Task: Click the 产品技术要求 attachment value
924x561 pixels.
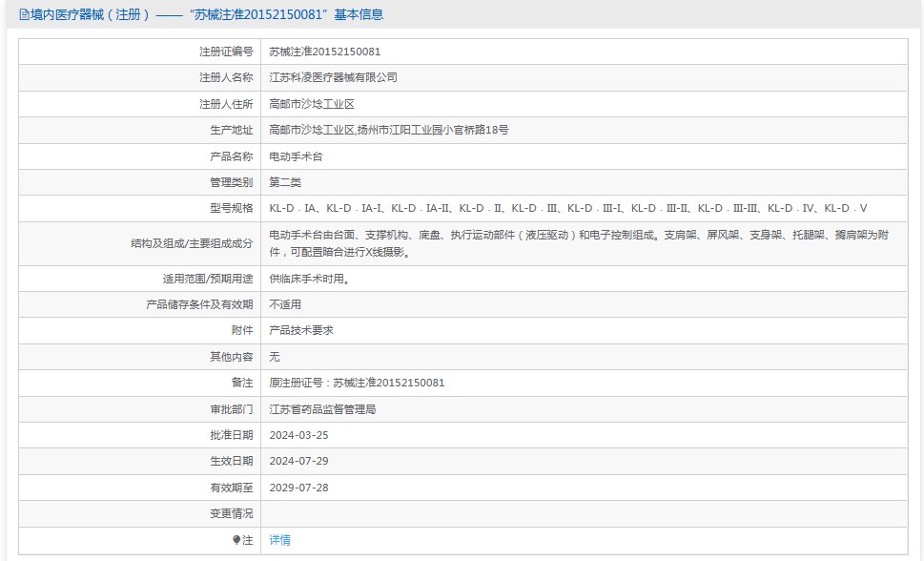Action: (x=300, y=330)
